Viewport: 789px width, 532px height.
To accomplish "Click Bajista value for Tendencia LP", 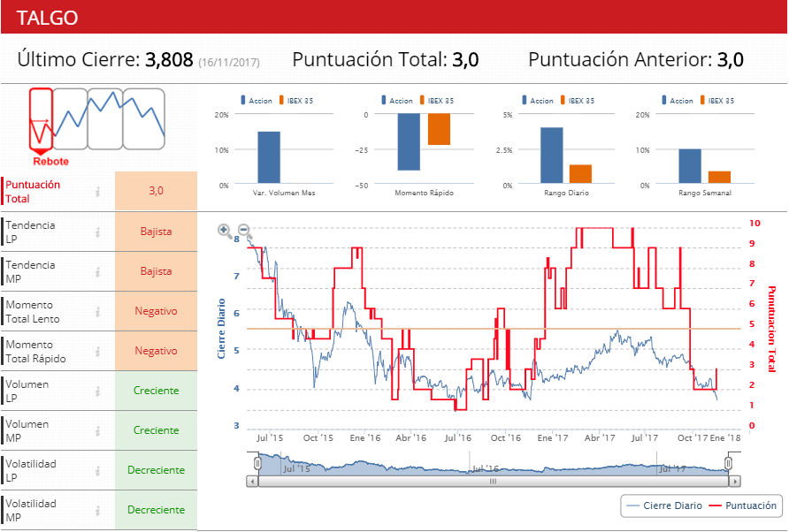I will pyautogui.click(x=156, y=232).
